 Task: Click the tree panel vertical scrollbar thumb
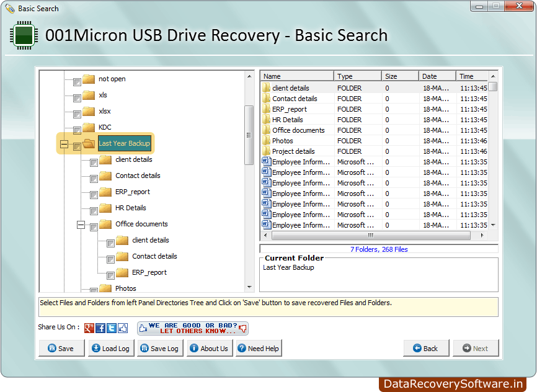coord(249,135)
